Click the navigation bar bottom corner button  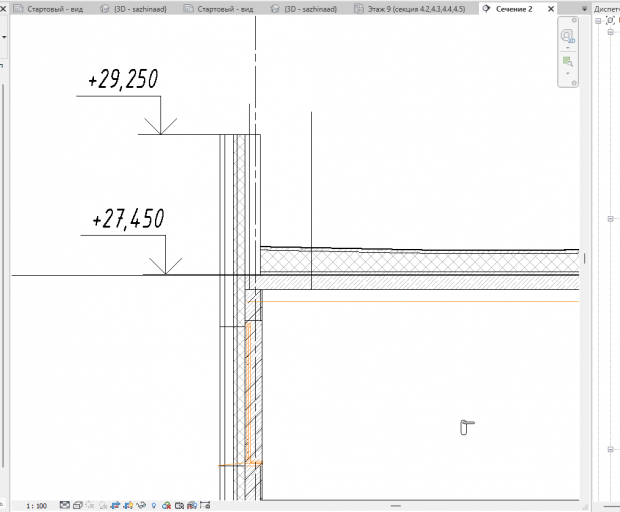(x=574, y=83)
